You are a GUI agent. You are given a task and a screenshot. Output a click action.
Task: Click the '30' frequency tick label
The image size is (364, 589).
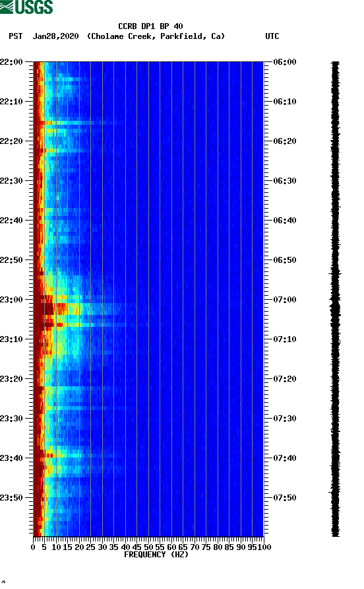(x=102, y=547)
